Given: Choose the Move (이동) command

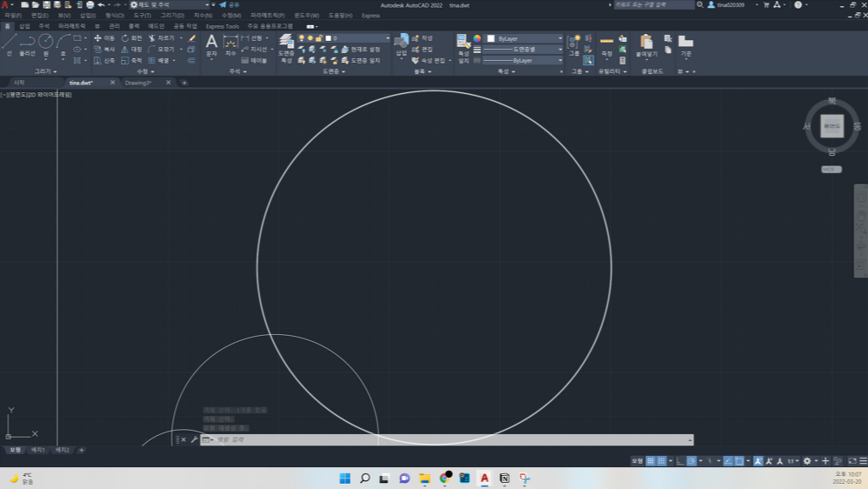Looking at the screenshot, I should pyautogui.click(x=104, y=38).
